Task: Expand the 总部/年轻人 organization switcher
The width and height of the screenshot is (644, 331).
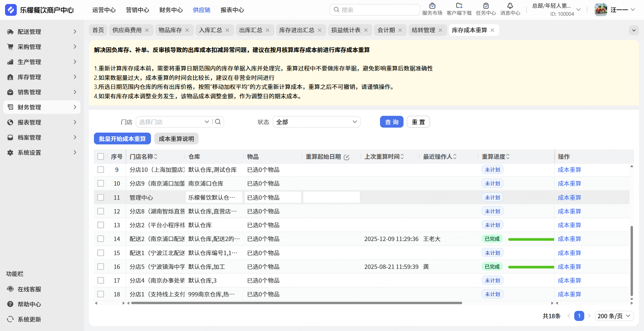Action: (x=579, y=10)
